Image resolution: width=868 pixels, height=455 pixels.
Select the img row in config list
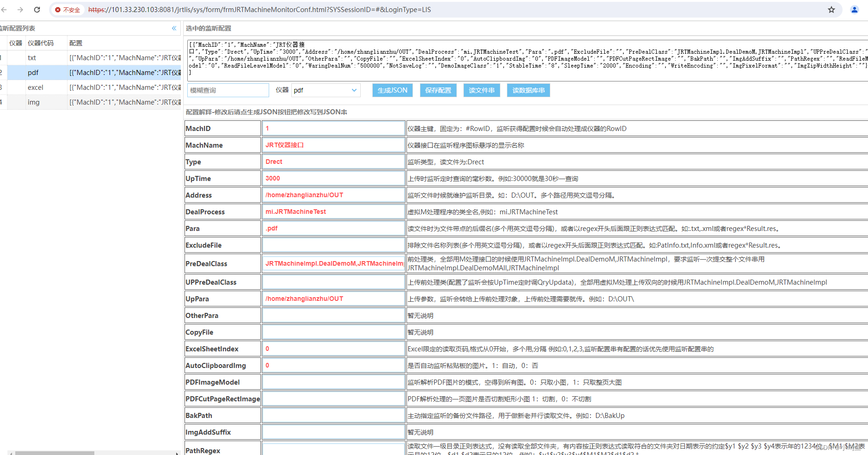[91, 102]
